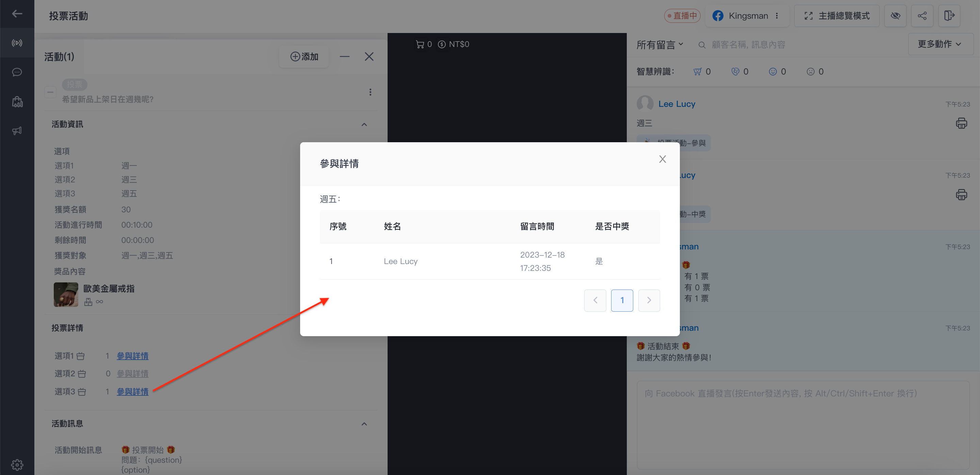
Task: Click the share icon in header
Action: (x=922, y=16)
